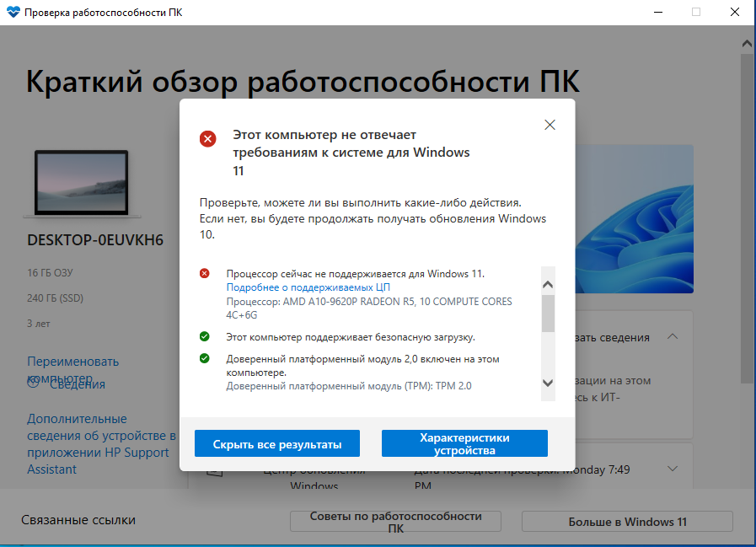
Task: Click Hide all results button
Action: pyautogui.click(x=277, y=444)
